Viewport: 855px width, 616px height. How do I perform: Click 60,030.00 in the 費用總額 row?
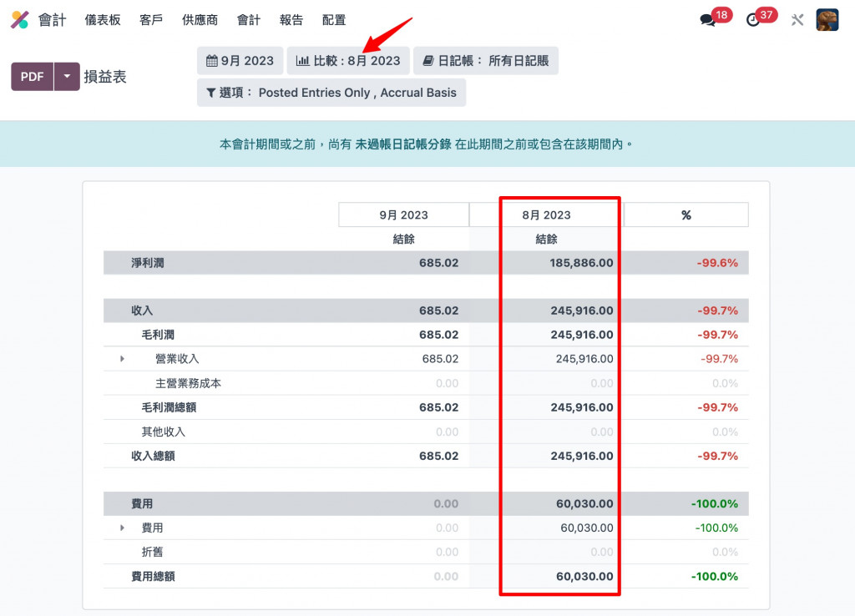tap(584, 576)
